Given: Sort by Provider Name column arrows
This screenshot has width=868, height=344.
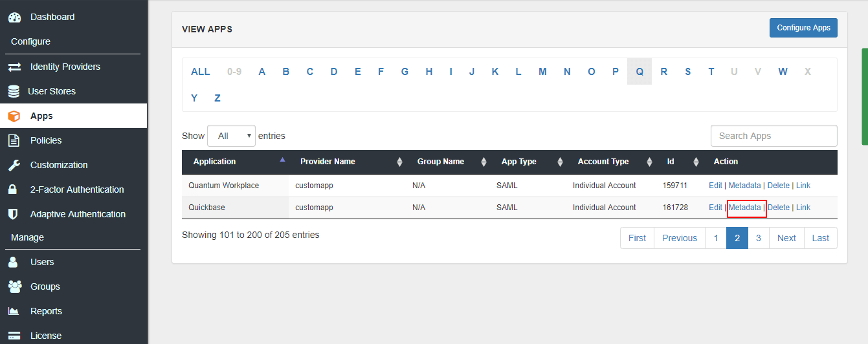Looking at the screenshot, I should (400, 162).
